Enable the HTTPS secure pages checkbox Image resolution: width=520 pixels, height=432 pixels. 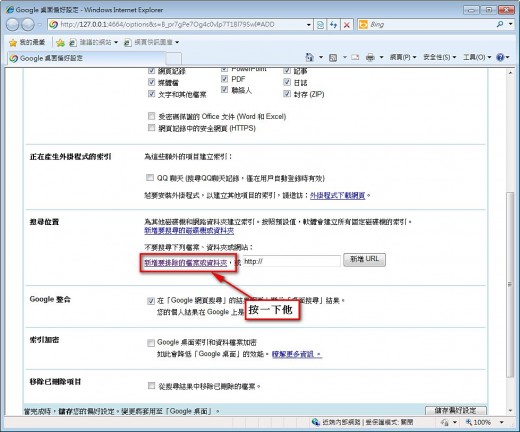151,128
